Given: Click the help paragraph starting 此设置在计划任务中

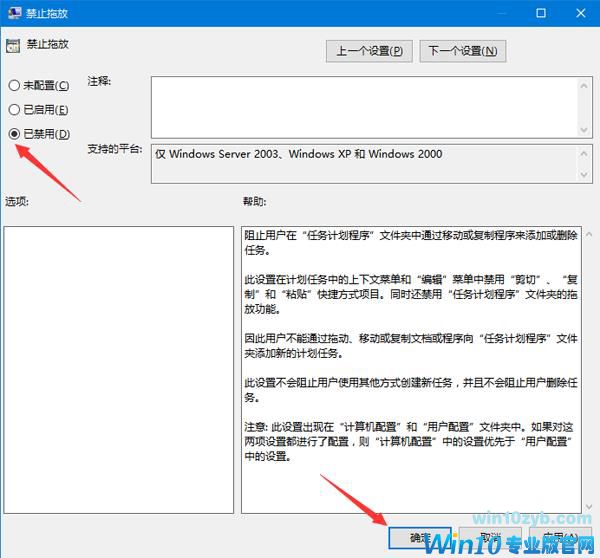Looking at the screenshot, I should coord(411,294).
